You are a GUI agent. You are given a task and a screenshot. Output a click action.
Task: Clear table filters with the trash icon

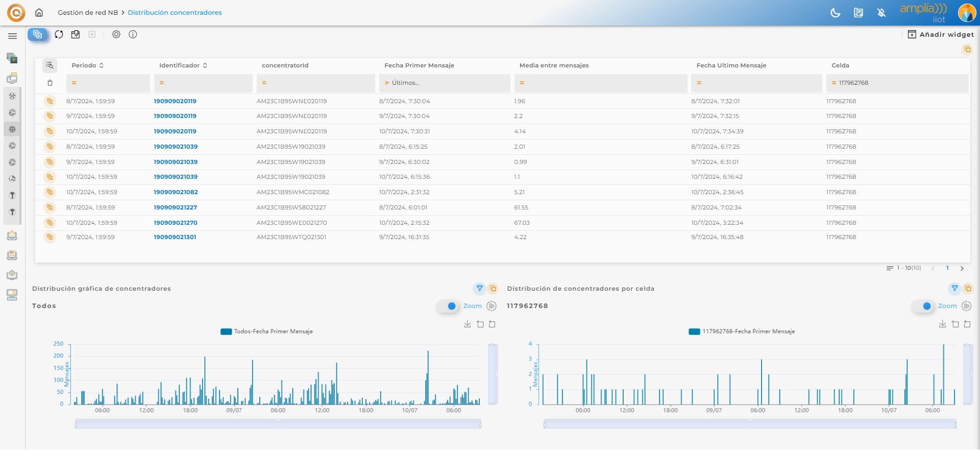tap(50, 83)
